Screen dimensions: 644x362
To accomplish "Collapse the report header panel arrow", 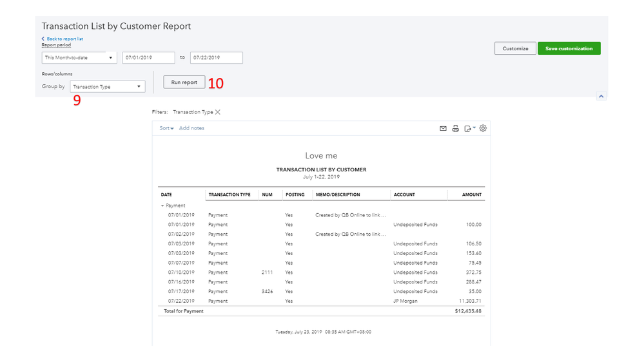I will pos(601,96).
